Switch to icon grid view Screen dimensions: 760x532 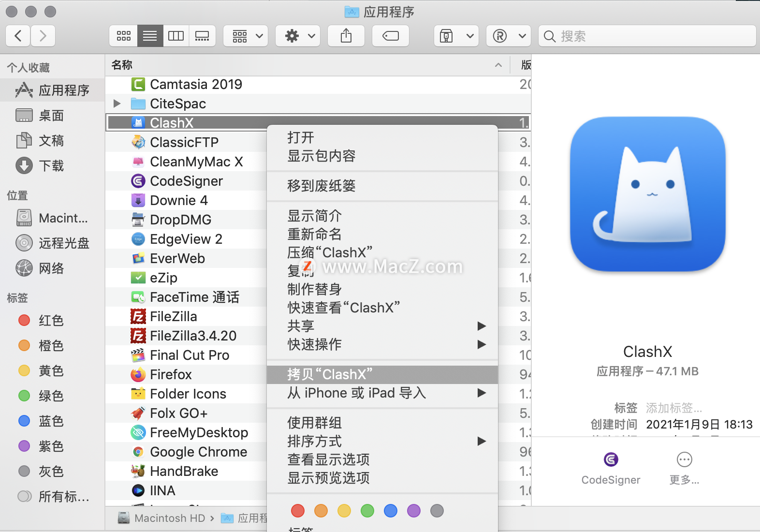tap(124, 36)
